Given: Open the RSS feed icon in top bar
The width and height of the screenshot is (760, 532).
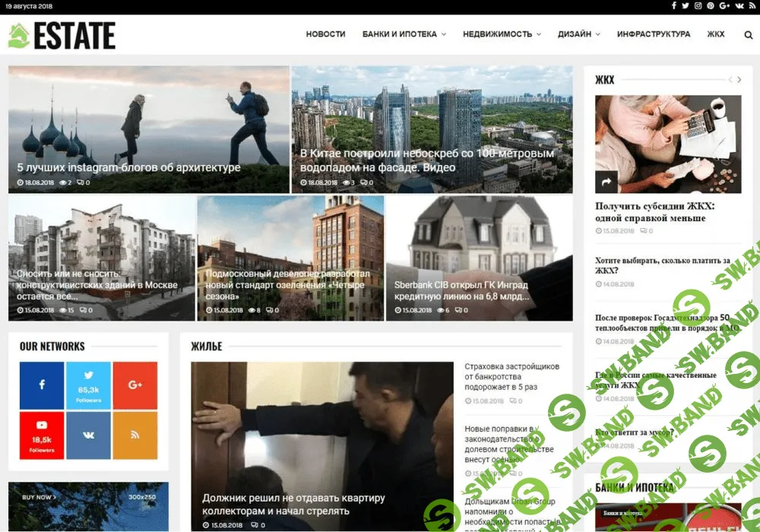Looking at the screenshot, I should (752, 6).
